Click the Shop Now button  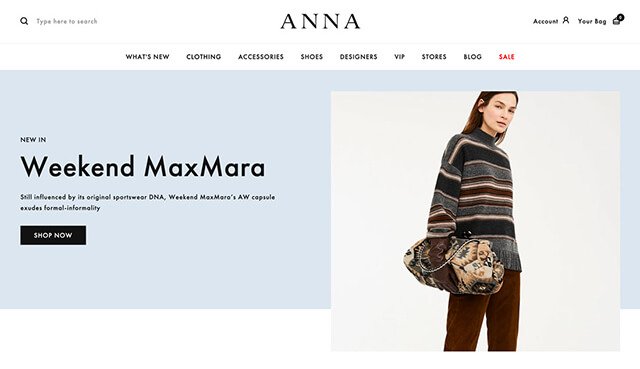(x=53, y=235)
